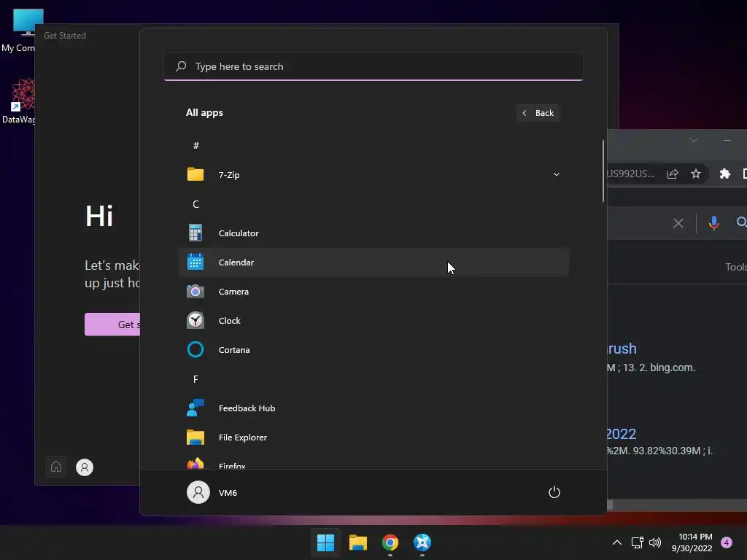Click the '#' letter group header

[x=196, y=146]
